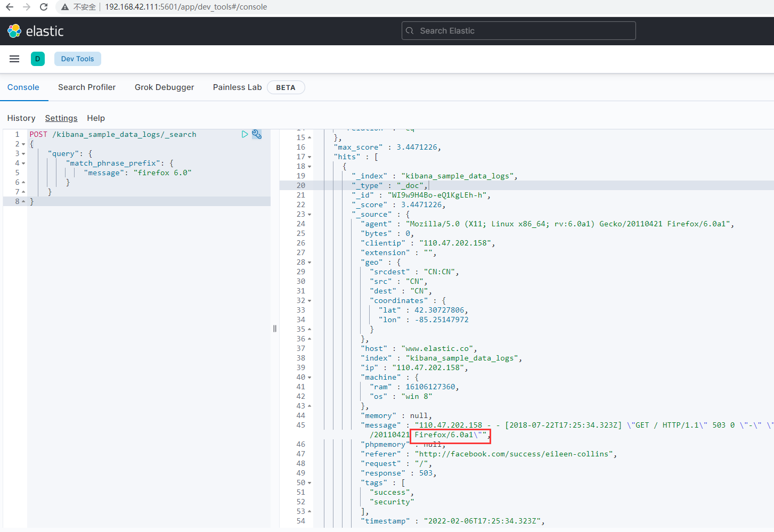This screenshot has height=532, width=774.
Task: Click the green D space avatar
Action: pyautogui.click(x=38, y=59)
